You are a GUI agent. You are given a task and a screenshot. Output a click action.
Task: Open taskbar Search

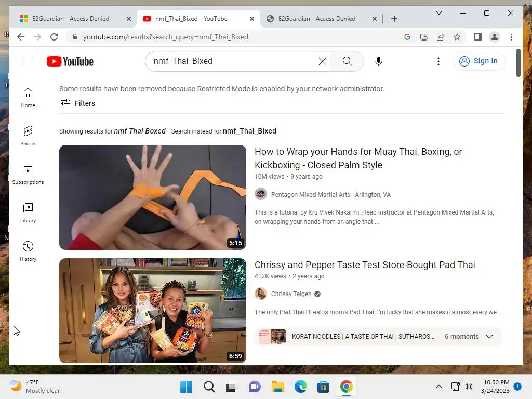209,387
